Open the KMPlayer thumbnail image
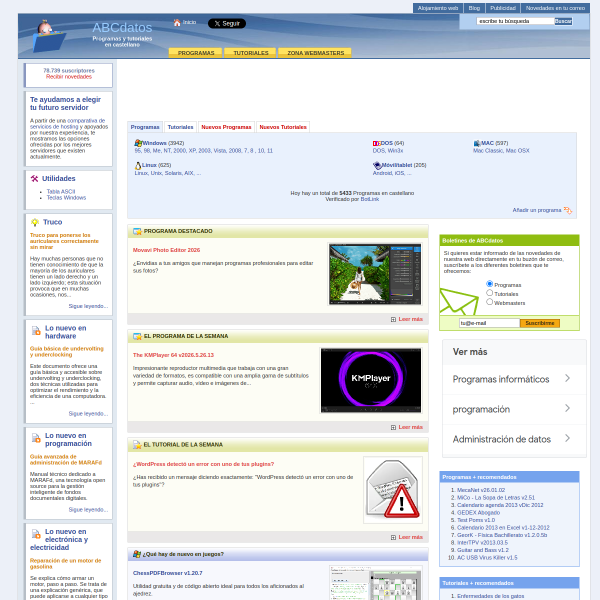 (371, 380)
